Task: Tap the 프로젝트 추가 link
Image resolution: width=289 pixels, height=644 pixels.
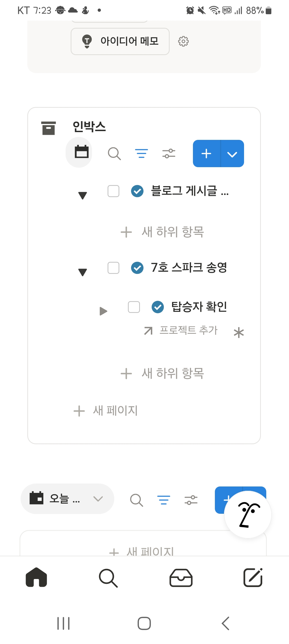Action: (188, 330)
